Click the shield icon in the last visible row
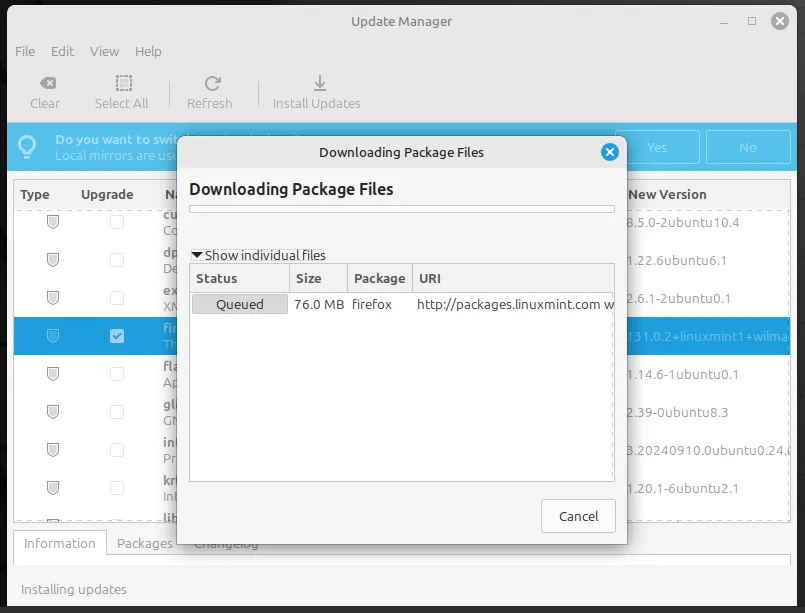The image size is (805, 613). 51,518
